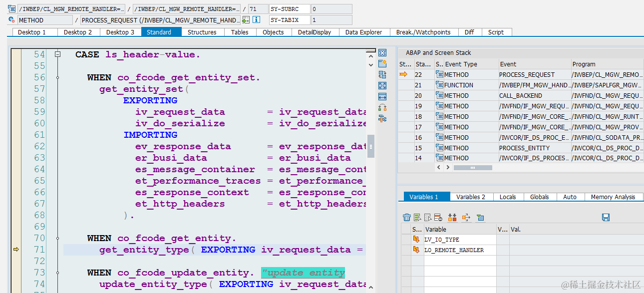Click the stack table horizontal scrollbar thumb
Image resolution: width=644 pixels, height=293 pixels.
click(x=473, y=167)
